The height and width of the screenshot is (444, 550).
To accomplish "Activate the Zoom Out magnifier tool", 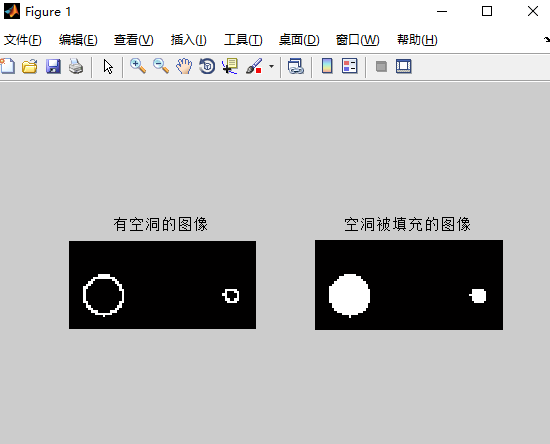I will click(x=161, y=66).
